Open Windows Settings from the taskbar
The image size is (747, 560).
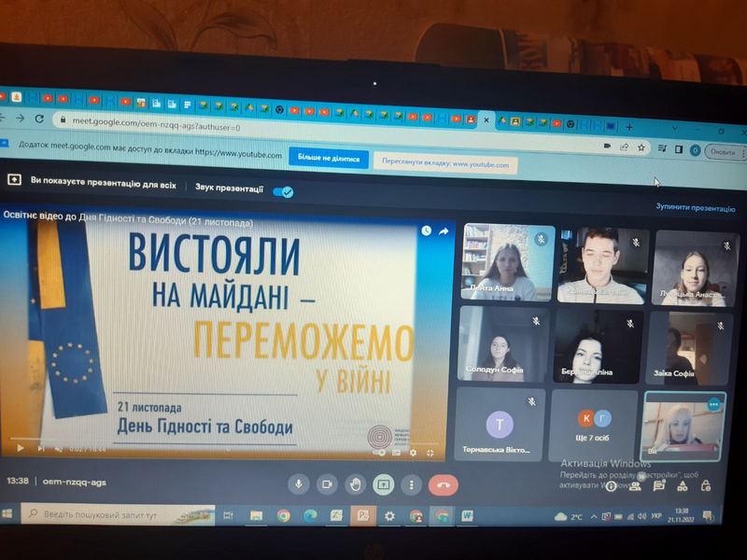pyautogui.click(x=389, y=516)
